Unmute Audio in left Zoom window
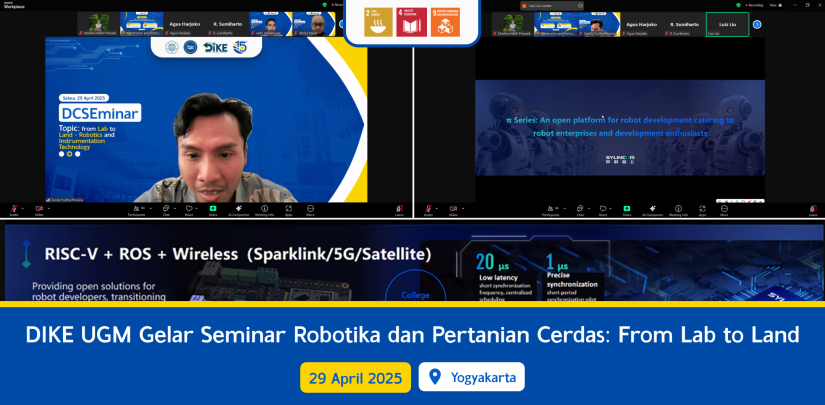Image resolution: width=825 pixels, height=405 pixels. click(14, 210)
